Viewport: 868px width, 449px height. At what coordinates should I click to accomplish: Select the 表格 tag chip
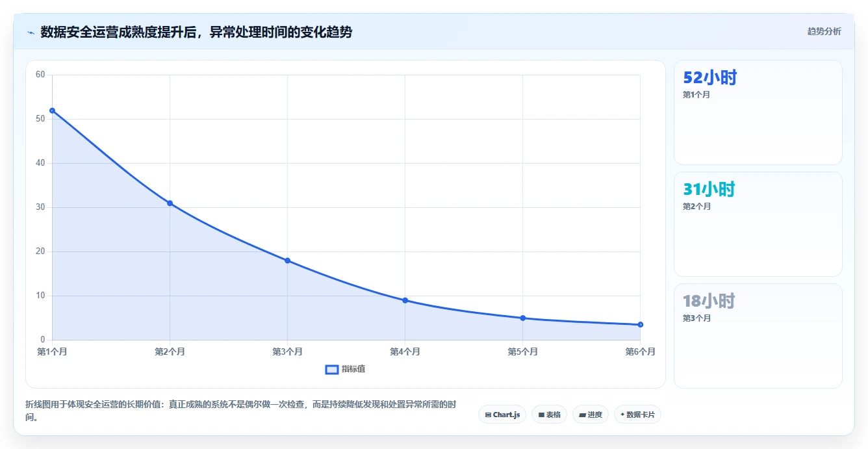[x=549, y=415]
